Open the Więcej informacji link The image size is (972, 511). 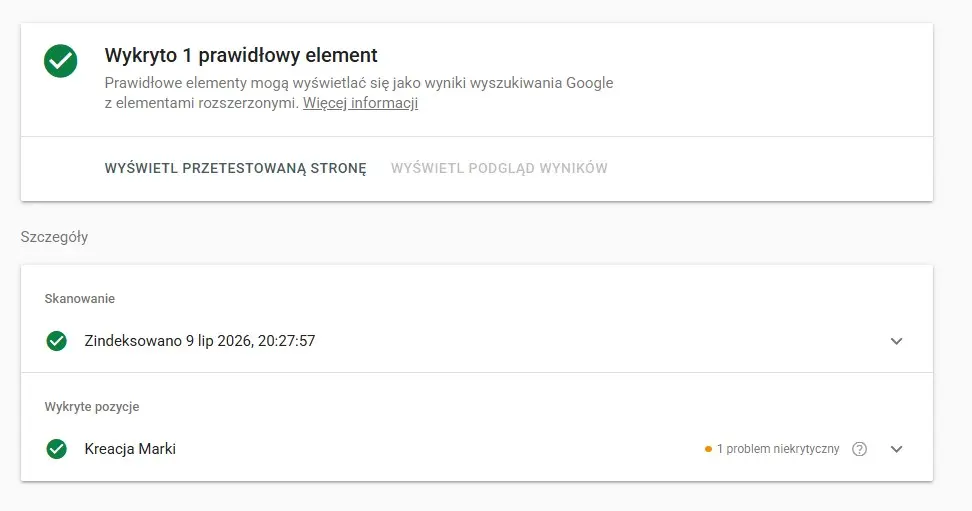[360, 103]
